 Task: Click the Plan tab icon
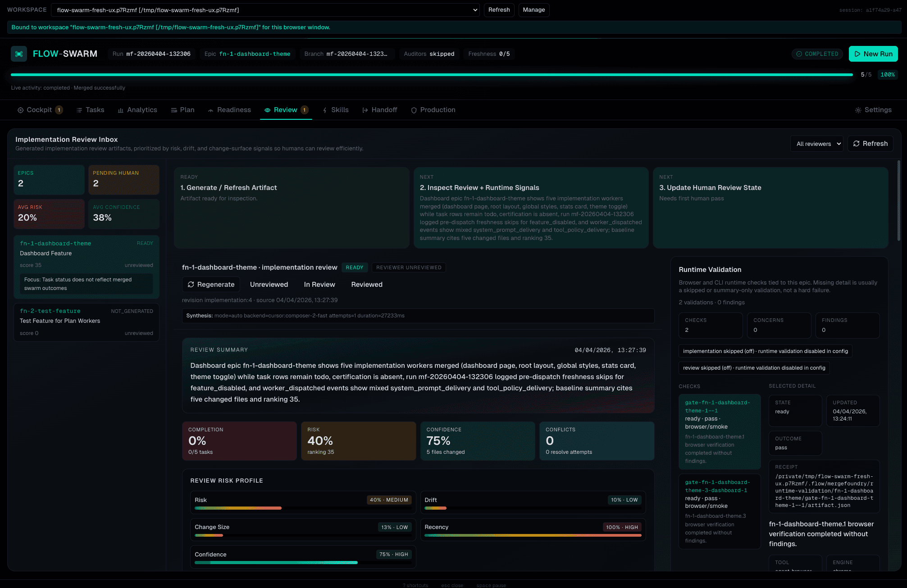click(174, 110)
